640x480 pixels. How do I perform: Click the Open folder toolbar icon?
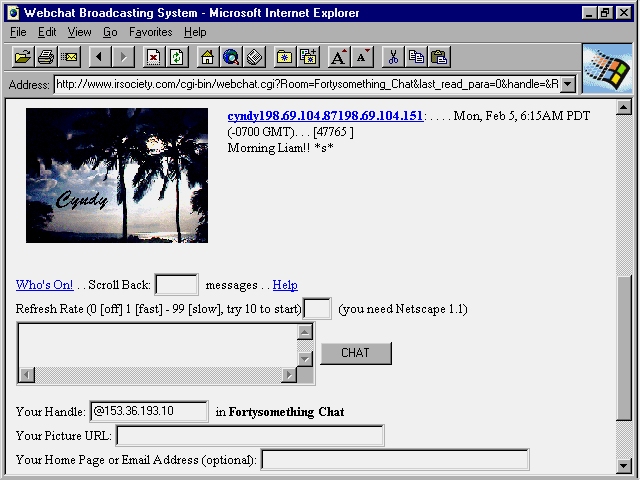[x=21, y=56]
